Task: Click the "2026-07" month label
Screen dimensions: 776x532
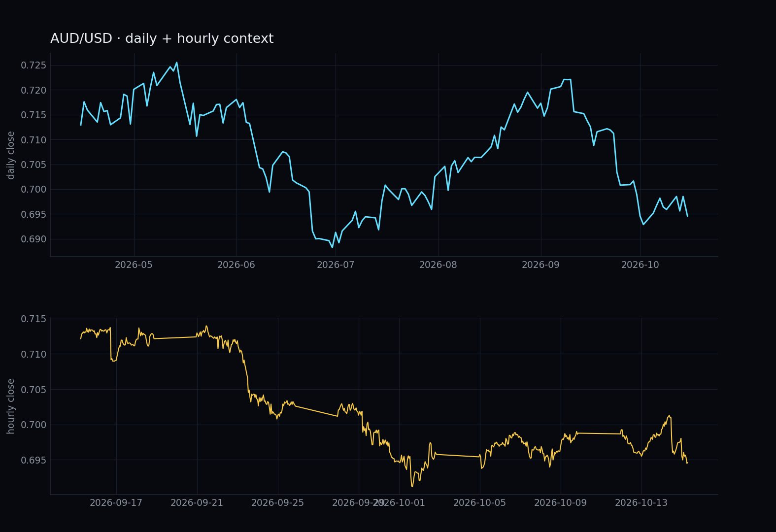Action: [336, 265]
